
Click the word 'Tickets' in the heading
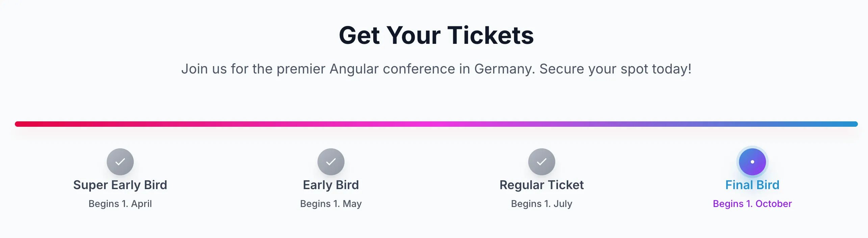[490, 35]
